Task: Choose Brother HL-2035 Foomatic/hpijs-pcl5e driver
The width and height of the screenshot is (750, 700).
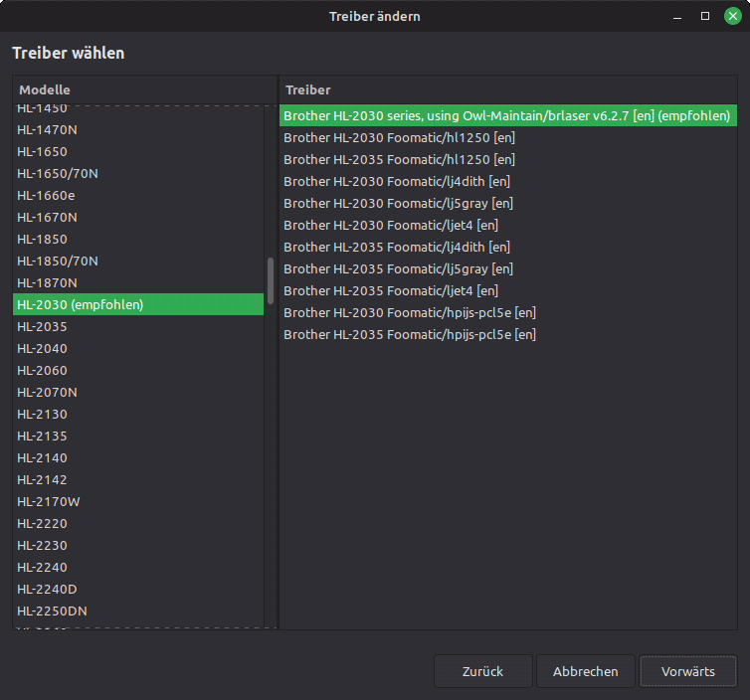Action: (x=508, y=335)
